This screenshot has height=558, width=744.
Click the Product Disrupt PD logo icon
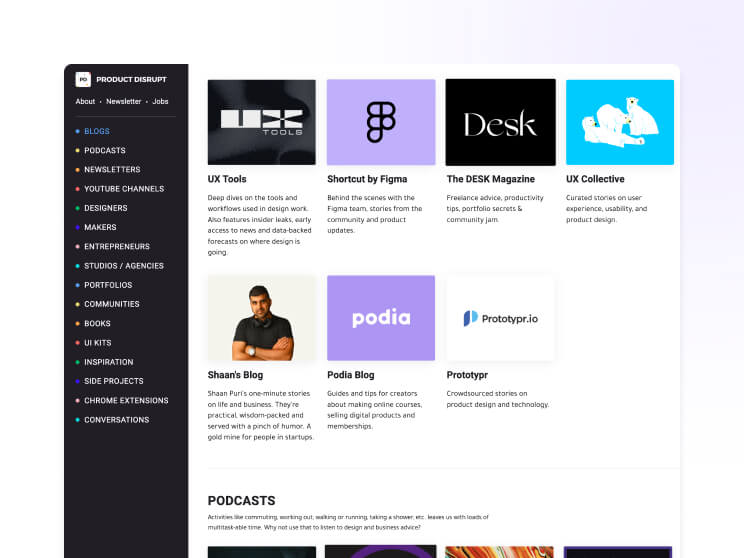[x=83, y=79]
